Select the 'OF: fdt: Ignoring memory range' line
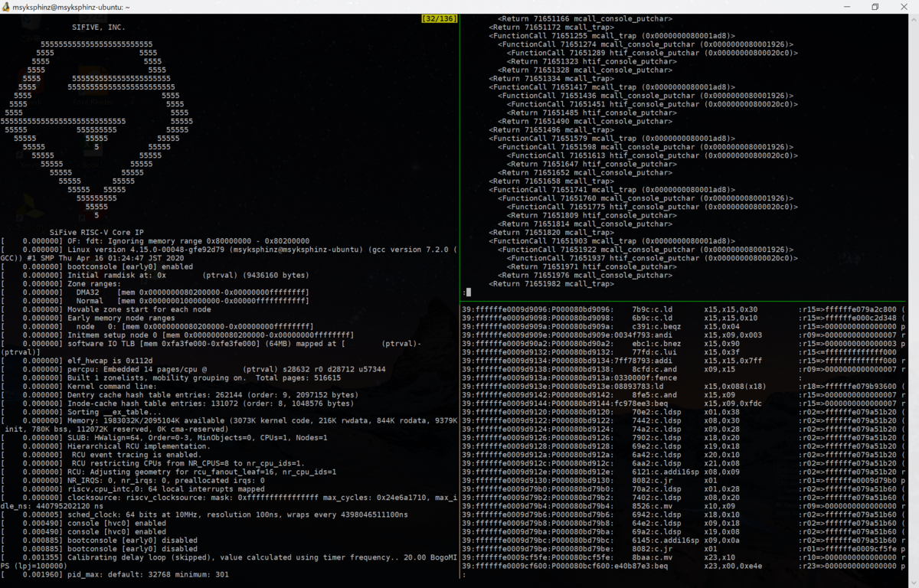This screenshot has width=919, height=588. click(x=155, y=241)
